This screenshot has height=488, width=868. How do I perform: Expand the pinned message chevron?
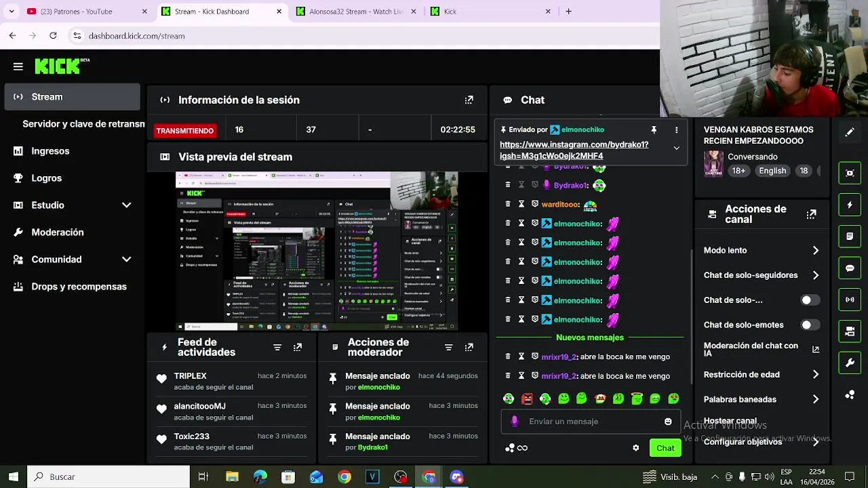tap(676, 148)
